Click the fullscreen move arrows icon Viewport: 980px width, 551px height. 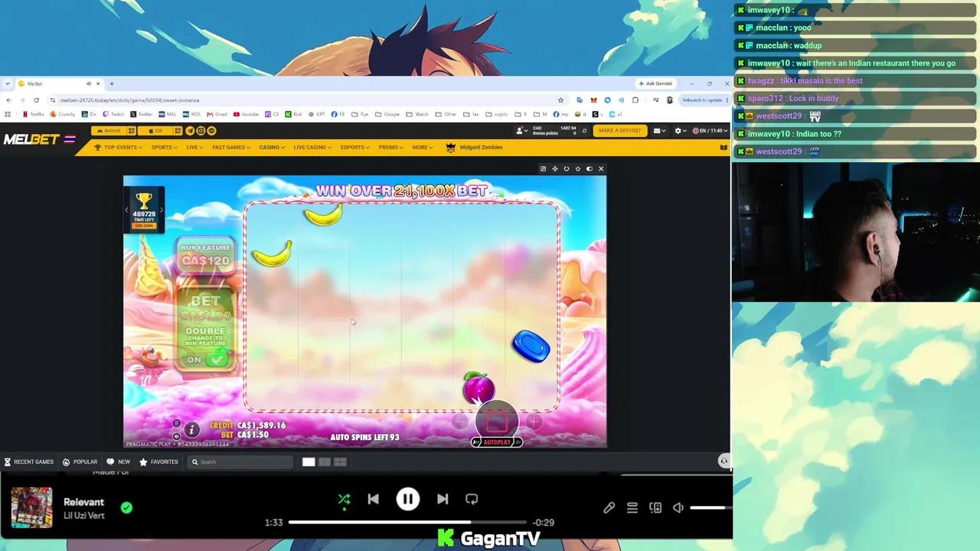[555, 168]
